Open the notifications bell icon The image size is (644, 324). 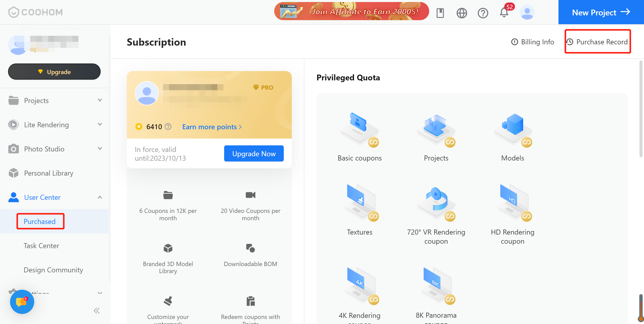point(504,13)
